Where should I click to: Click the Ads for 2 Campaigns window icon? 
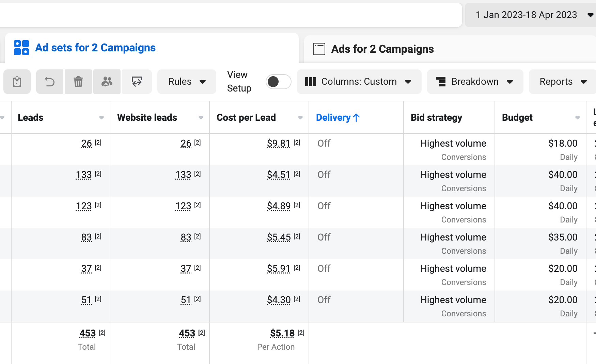[x=319, y=49]
